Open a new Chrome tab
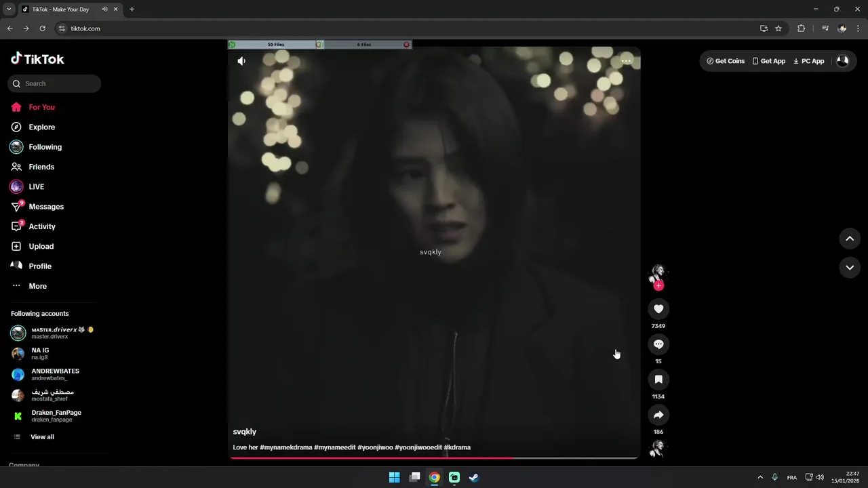Screen dimensions: 868x488 point(132,9)
